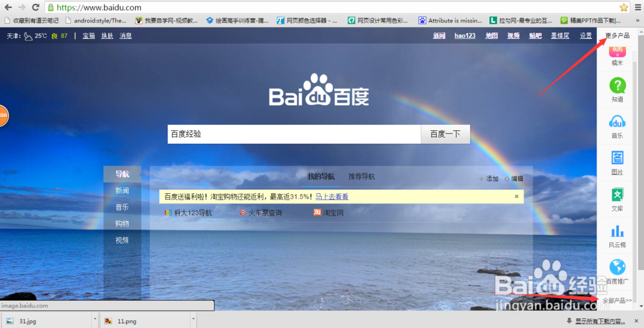Image resolution: width=644 pixels, height=328 pixels.
Task: Open the Chrome hamburger menu
Action: point(638,7)
